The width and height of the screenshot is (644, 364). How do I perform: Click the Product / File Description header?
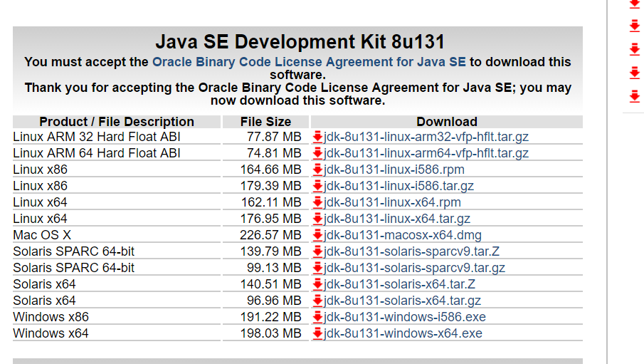(x=117, y=122)
